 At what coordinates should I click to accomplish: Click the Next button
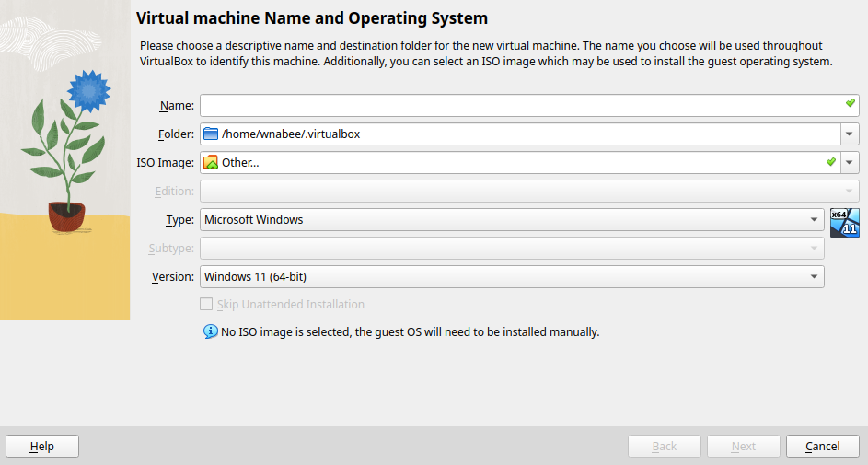pyautogui.click(x=744, y=447)
